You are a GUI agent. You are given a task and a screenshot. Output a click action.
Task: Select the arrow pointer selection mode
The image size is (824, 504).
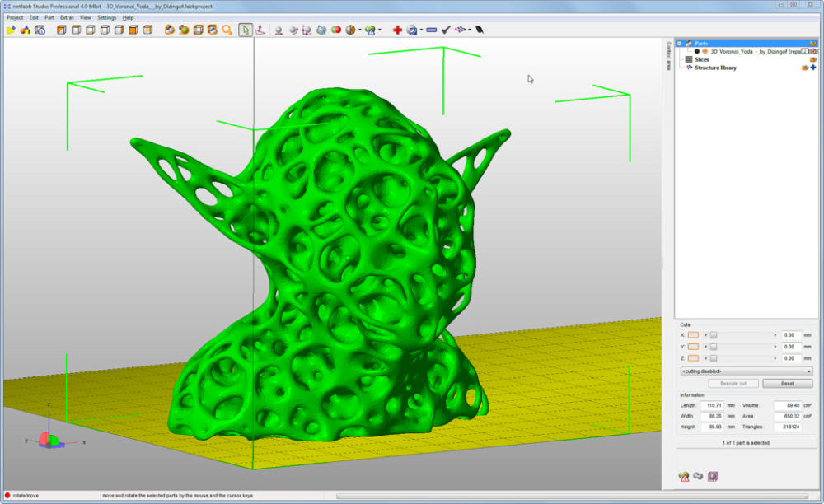pos(246,30)
